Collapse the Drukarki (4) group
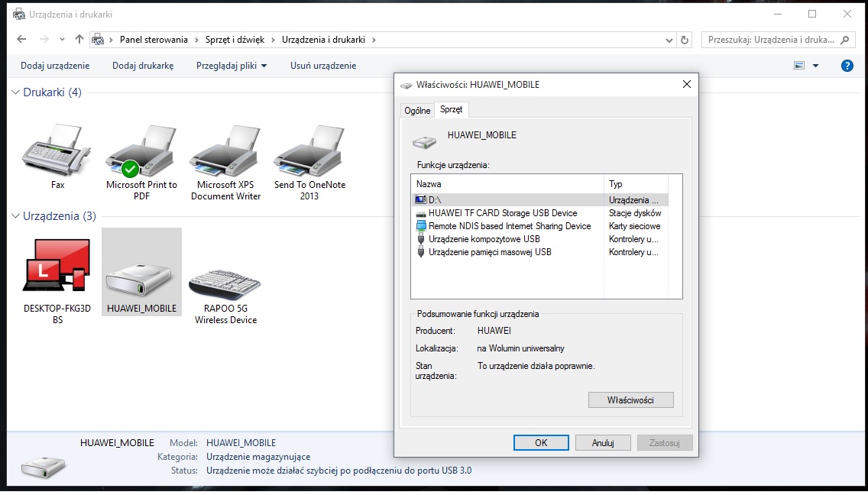This screenshot has width=868, height=495. (x=15, y=92)
